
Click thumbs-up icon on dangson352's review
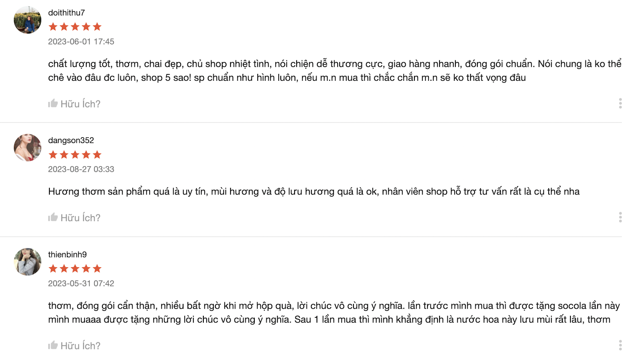pyautogui.click(x=53, y=217)
